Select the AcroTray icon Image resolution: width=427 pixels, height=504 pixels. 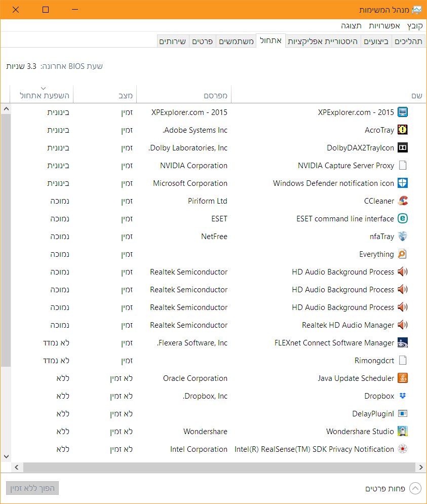(403, 130)
